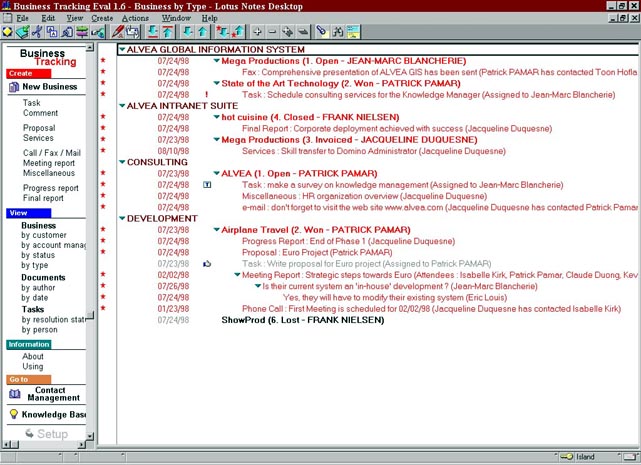This screenshot has height=465, width=641.
Task: Collapse the hot cuisine business entry
Action: click(x=217, y=117)
